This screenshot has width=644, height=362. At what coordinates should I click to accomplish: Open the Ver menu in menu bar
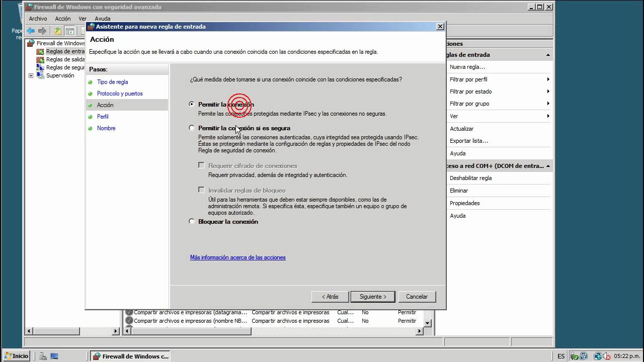click(x=83, y=19)
